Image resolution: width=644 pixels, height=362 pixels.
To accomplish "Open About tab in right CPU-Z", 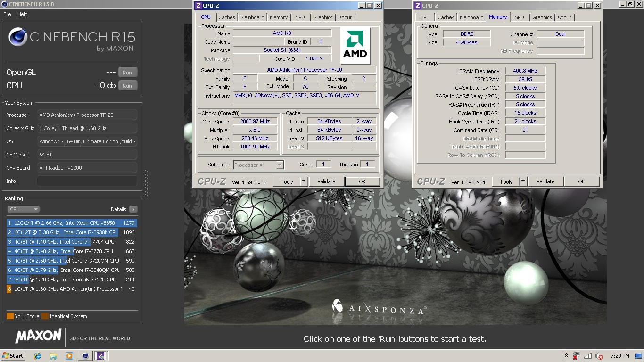I will click(x=564, y=17).
